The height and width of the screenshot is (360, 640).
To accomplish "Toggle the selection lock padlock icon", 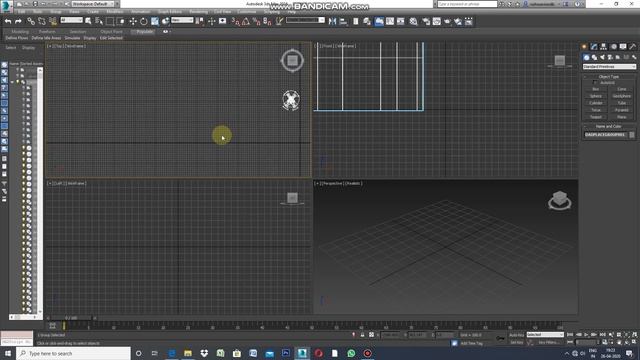I will click(x=362, y=335).
